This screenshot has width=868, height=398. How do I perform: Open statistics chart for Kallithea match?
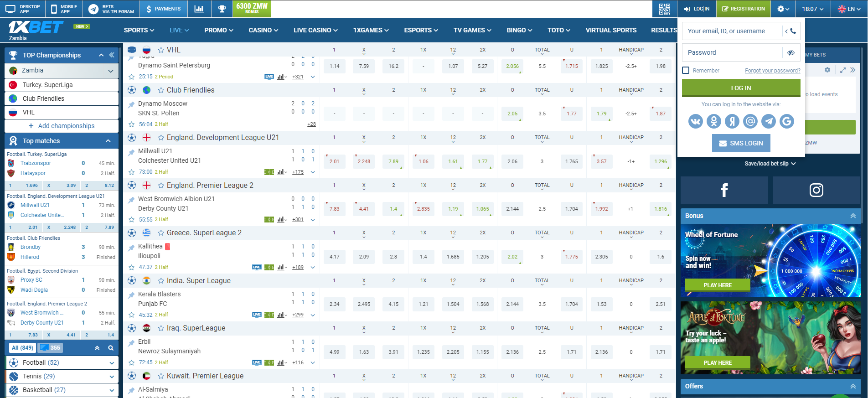pyautogui.click(x=281, y=267)
